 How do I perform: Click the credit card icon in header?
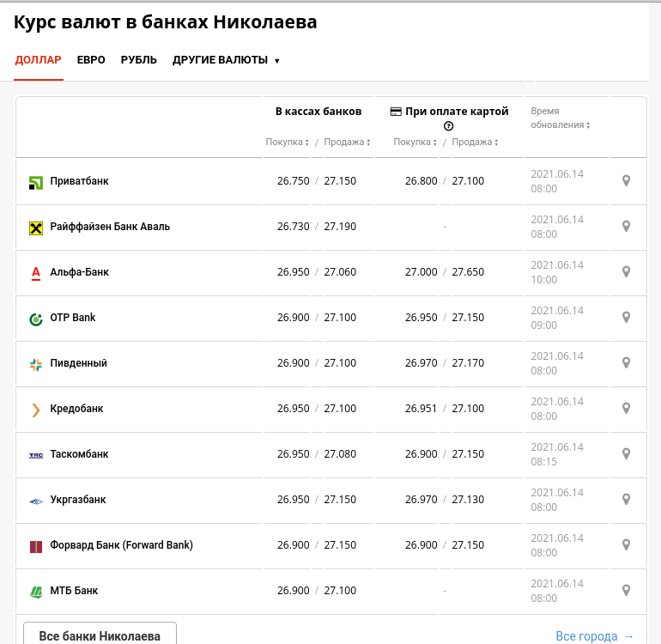point(396,112)
